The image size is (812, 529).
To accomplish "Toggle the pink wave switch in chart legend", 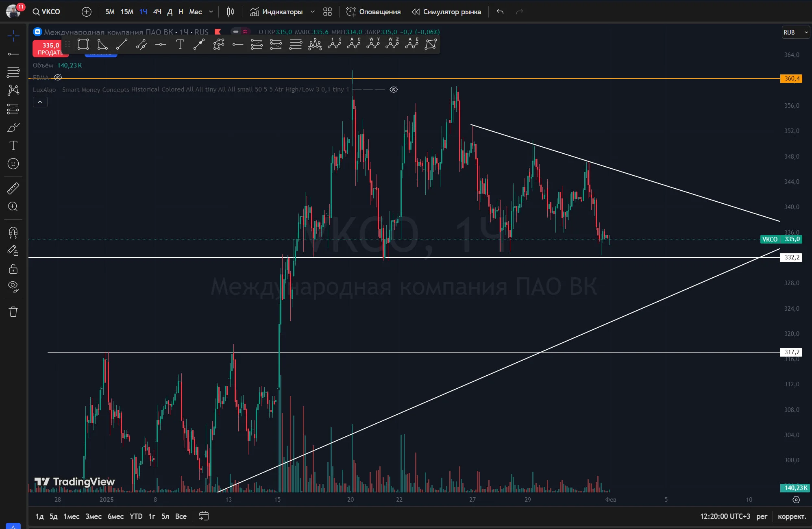I will point(245,32).
